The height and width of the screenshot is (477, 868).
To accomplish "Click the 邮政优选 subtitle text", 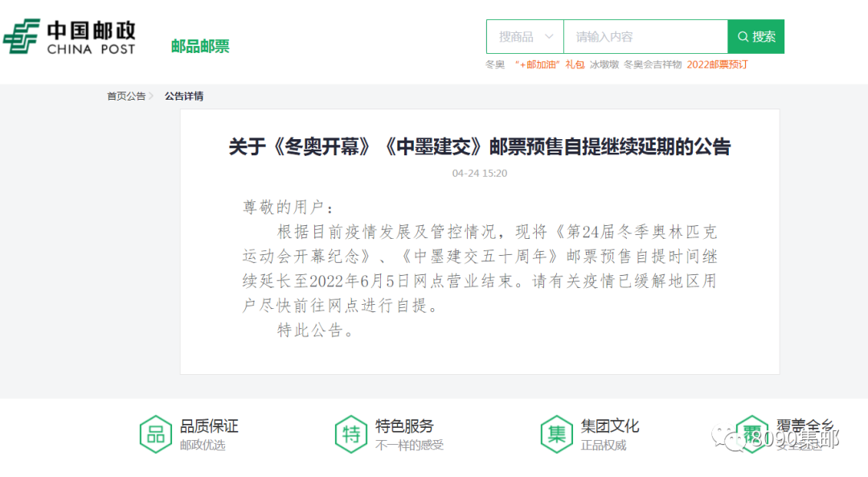I will [x=202, y=445].
